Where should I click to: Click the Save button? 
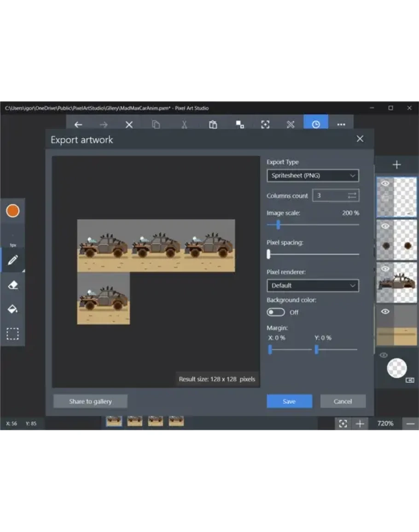pyautogui.click(x=289, y=401)
